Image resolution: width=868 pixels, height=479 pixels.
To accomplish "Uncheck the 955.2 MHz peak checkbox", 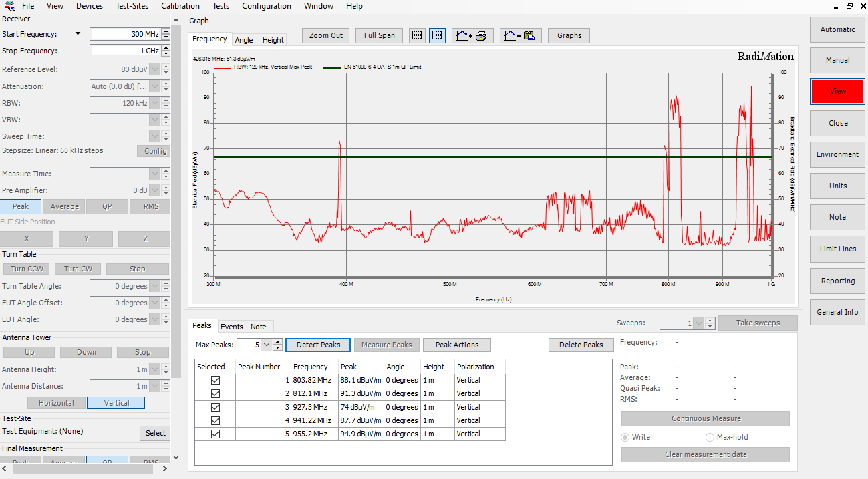I will tap(215, 434).
